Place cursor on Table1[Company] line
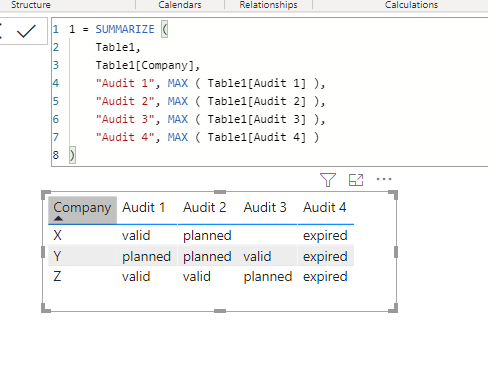 pyautogui.click(x=148, y=65)
